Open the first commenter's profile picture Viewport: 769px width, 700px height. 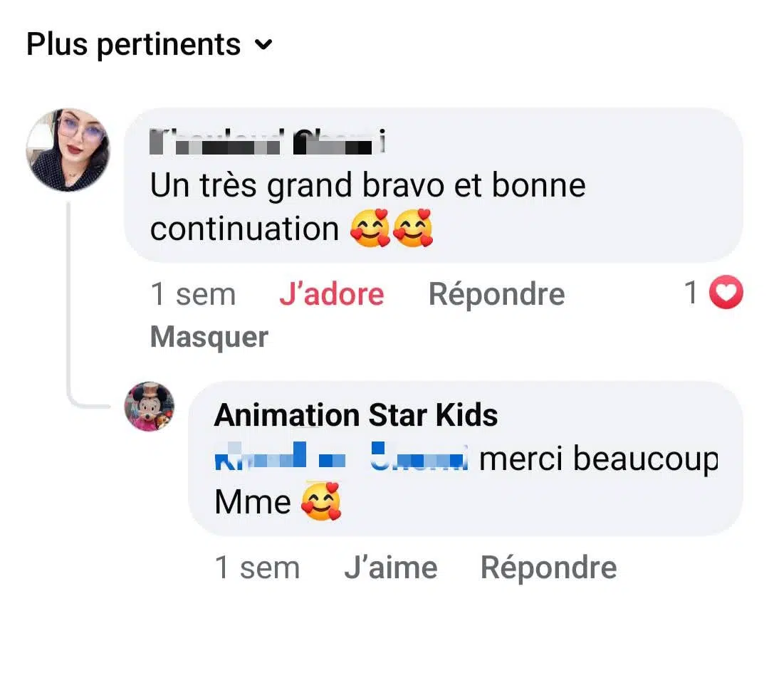68,150
